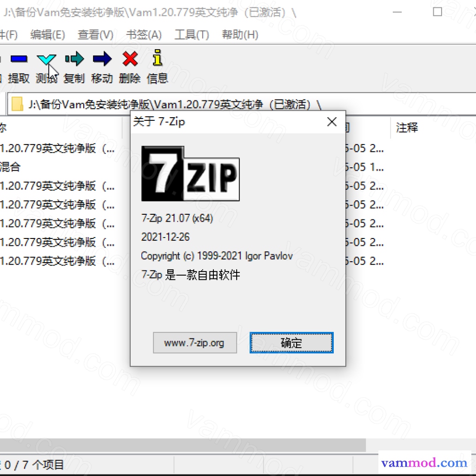Click the "7-Zip 是一款自由软件" text
476x476 pixels.
191,275
